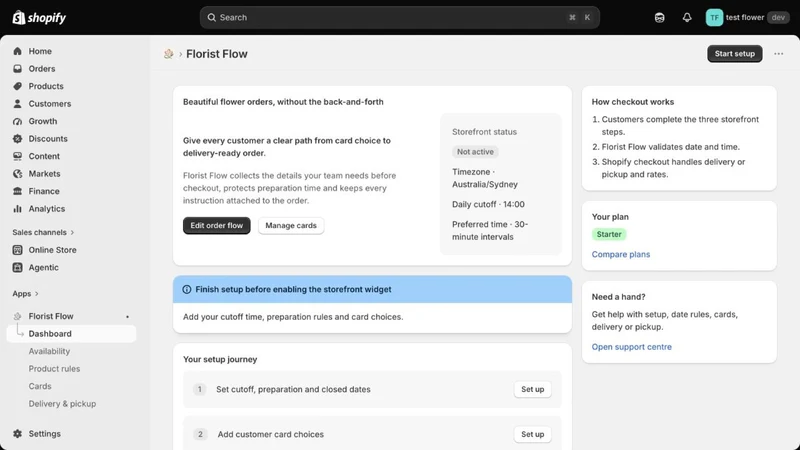Click the dev store badge
The height and width of the screenshot is (450, 800).
(x=778, y=17)
